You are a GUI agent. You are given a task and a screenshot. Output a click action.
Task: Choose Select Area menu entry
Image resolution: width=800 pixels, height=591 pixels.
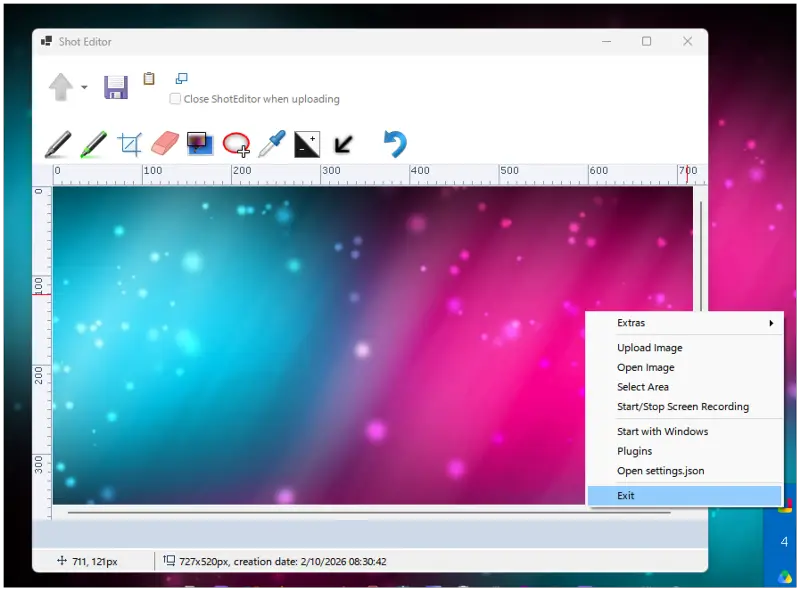point(684,387)
